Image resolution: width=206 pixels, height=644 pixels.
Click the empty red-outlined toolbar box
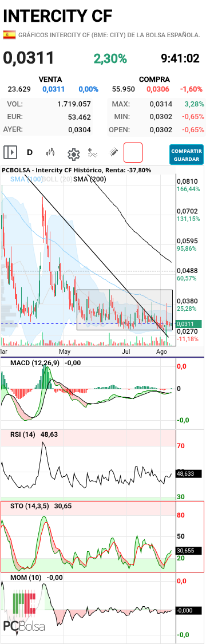(133, 153)
